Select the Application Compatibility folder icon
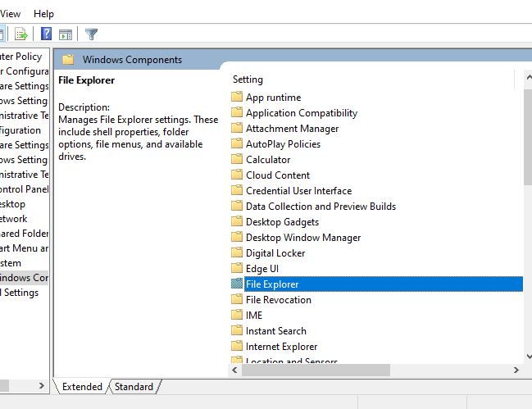 click(x=237, y=112)
